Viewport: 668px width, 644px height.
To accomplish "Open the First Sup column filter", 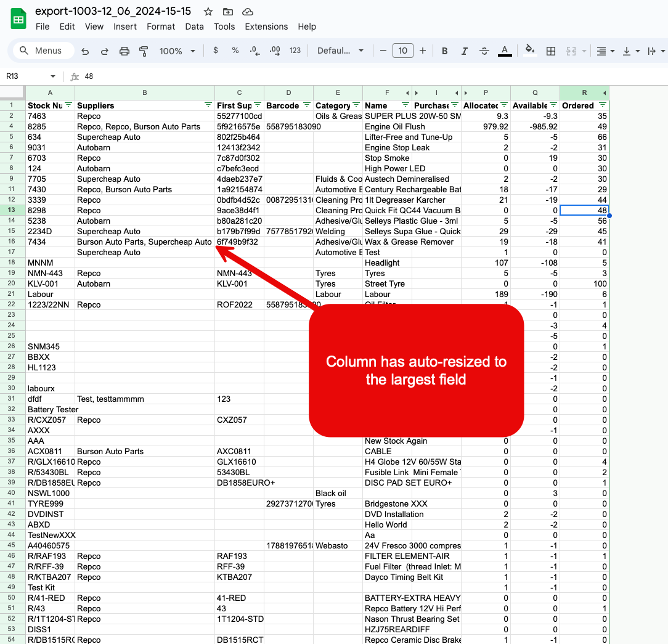I will [258, 105].
